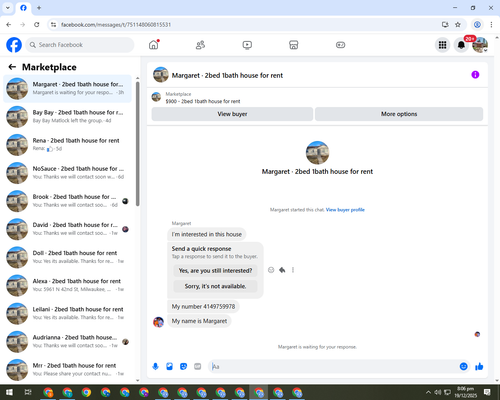Open the Brook conversation
The height and width of the screenshot is (400, 500).
click(x=67, y=201)
